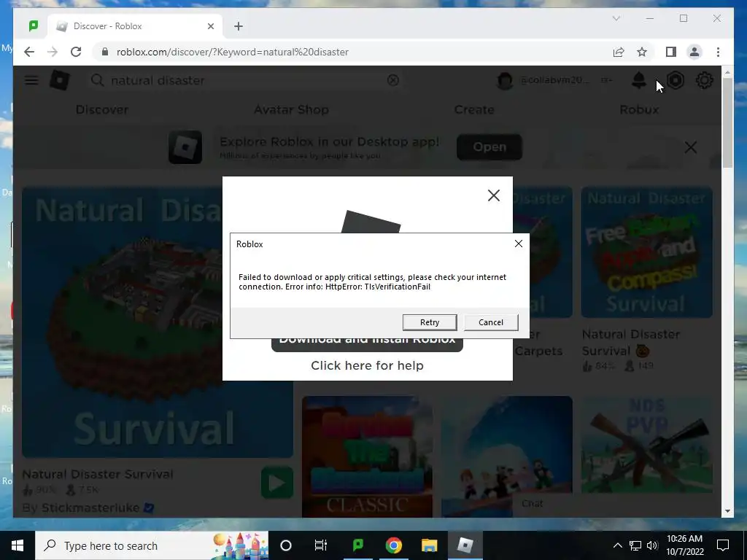
Task: Show hidden system tray icons
Action: click(x=617, y=545)
